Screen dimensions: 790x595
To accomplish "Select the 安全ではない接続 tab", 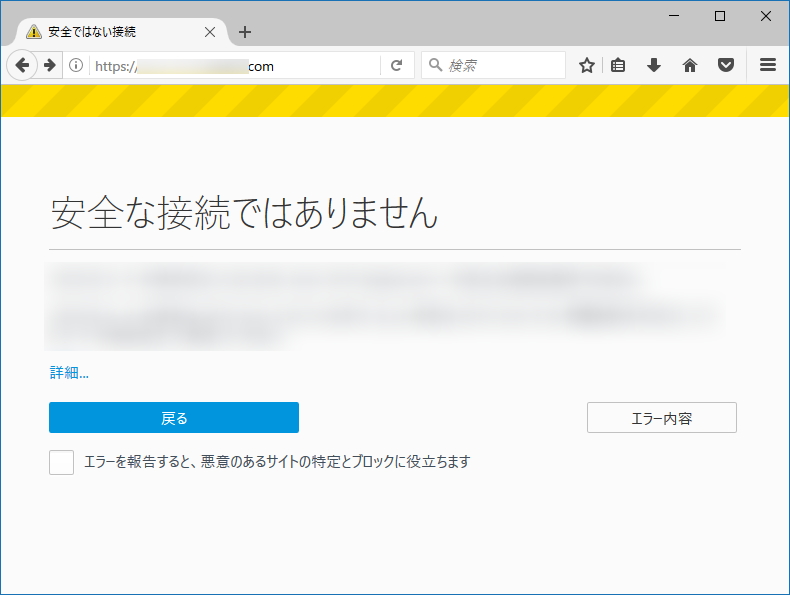I will 121,32.
